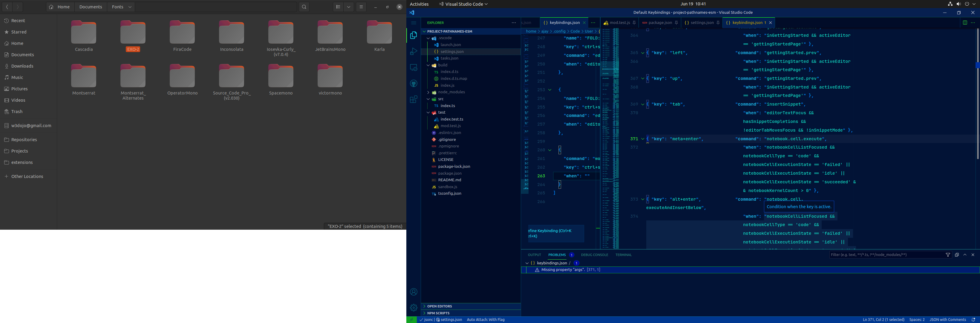Unpin the mod.test.js tab

tap(634, 23)
